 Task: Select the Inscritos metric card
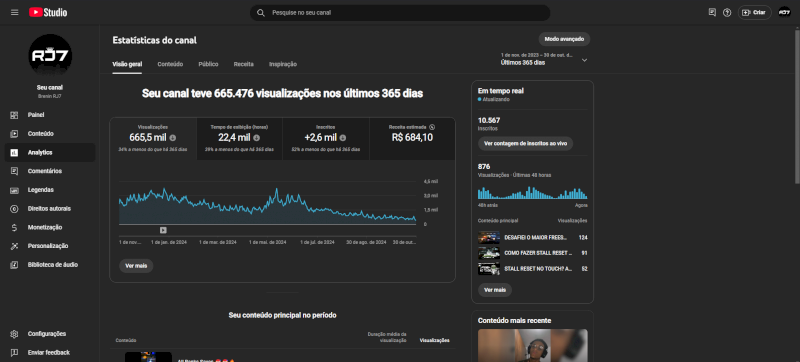(326, 139)
